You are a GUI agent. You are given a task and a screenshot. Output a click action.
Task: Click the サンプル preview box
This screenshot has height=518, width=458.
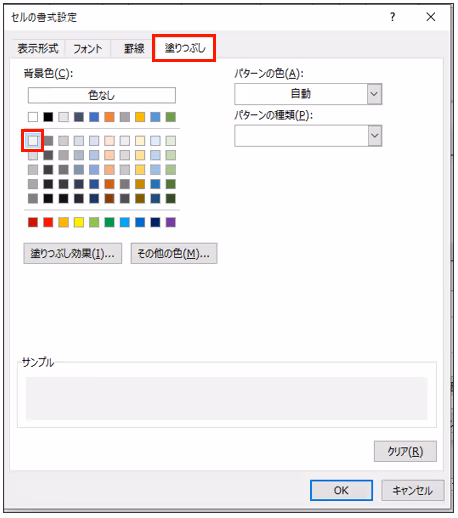pos(227,398)
